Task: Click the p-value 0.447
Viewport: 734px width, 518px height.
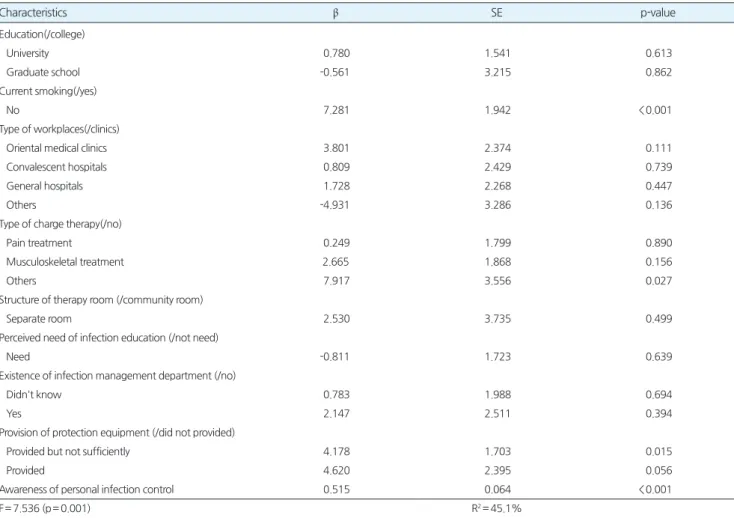Action: (659, 186)
